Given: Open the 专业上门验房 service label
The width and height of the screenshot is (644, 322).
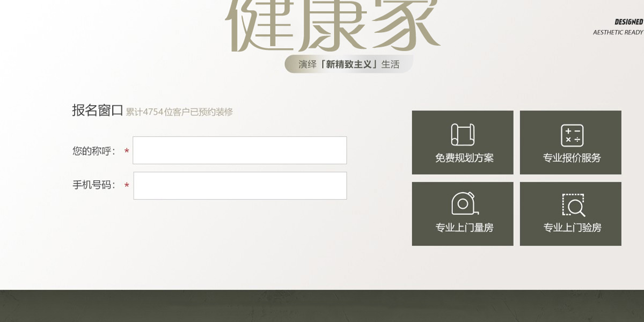Looking at the screenshot, I should pos(572,228).
